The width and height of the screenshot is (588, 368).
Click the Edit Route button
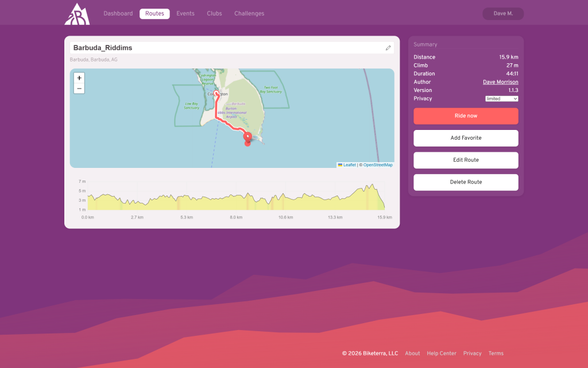coord(466,160)
